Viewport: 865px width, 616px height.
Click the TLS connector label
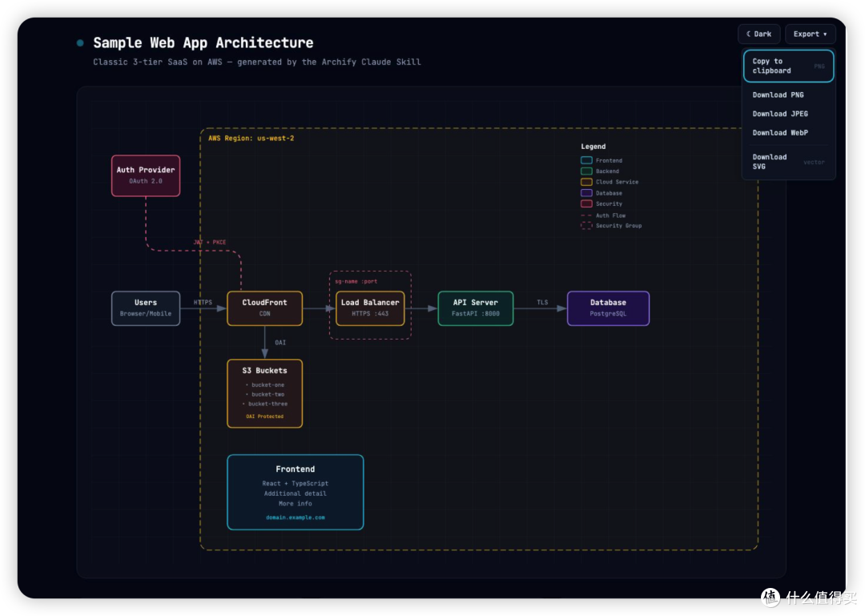point(542,303)
